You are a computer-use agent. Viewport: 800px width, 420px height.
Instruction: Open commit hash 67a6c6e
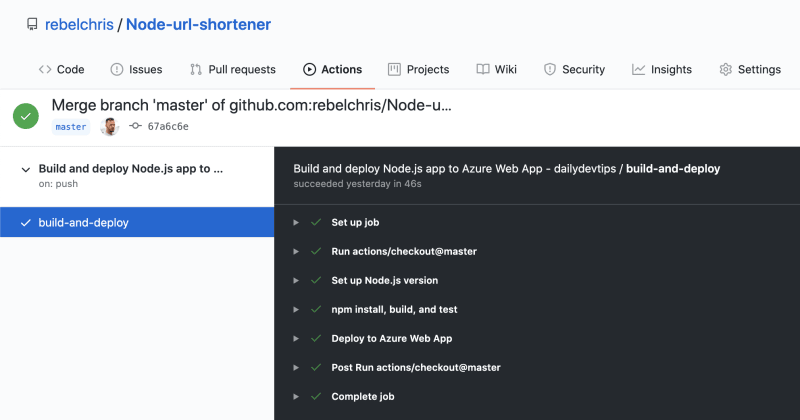[x=168, y=127]
